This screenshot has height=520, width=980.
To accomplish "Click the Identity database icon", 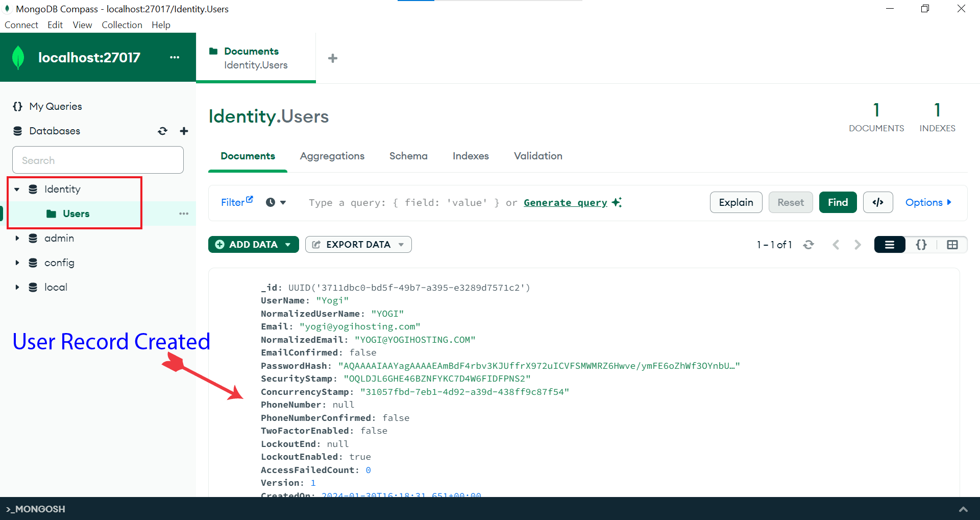I will pos(33,189).
